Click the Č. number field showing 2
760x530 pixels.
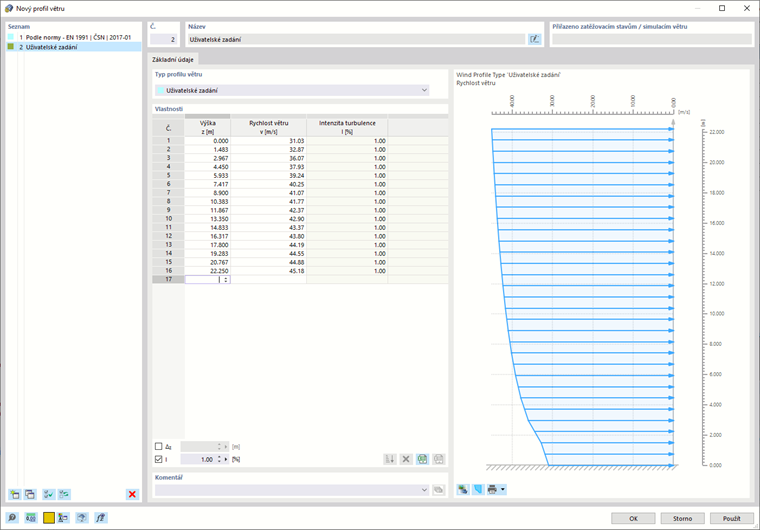[x=164, y=39]
